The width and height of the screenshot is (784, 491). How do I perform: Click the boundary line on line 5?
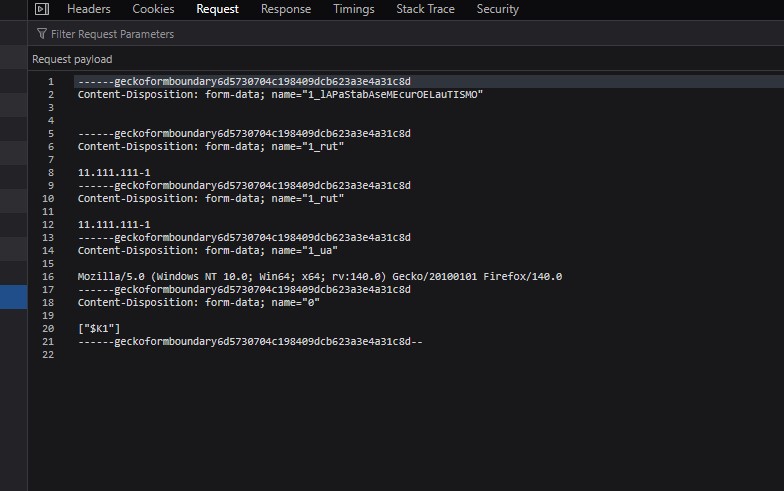(x=244, y=134)
